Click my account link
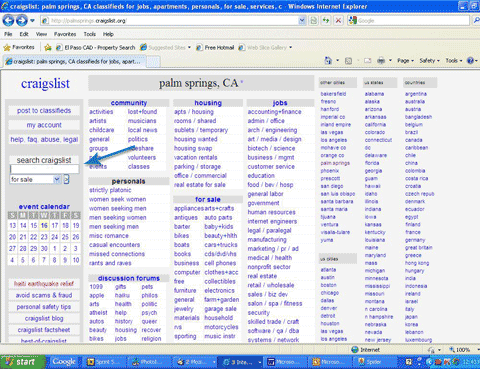 click(x=44, y=125)
